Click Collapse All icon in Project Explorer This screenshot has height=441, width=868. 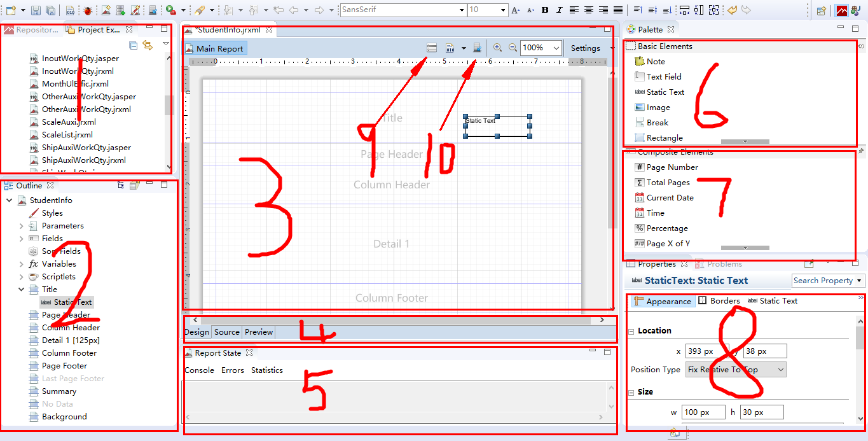(x=134, y=45)
